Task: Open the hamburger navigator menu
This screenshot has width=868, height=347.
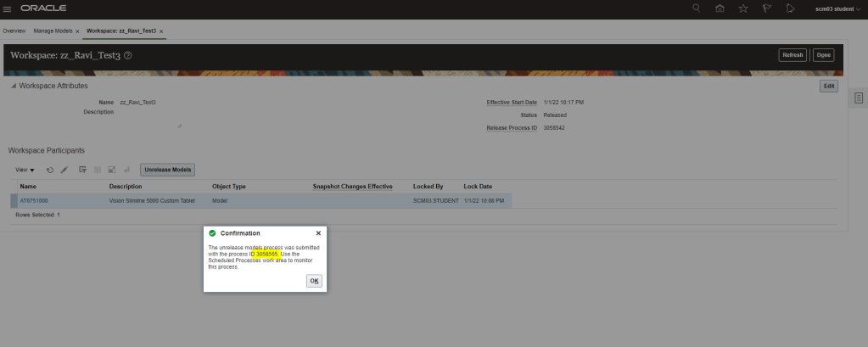Action: pyautogui.click(x=8, y=8)
